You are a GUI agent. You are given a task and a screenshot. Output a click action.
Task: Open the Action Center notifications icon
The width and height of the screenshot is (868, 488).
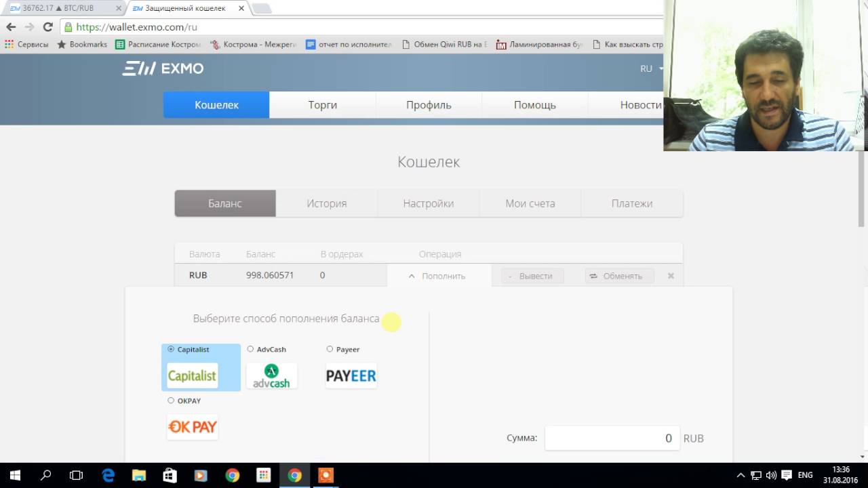point(787,475)
